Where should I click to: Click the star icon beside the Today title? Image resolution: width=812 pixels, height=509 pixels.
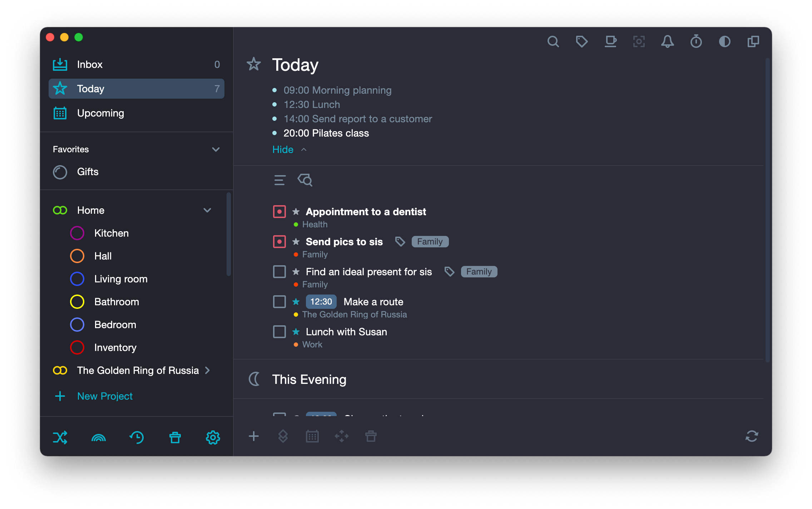pyautogui.click(x=254, y=64)
